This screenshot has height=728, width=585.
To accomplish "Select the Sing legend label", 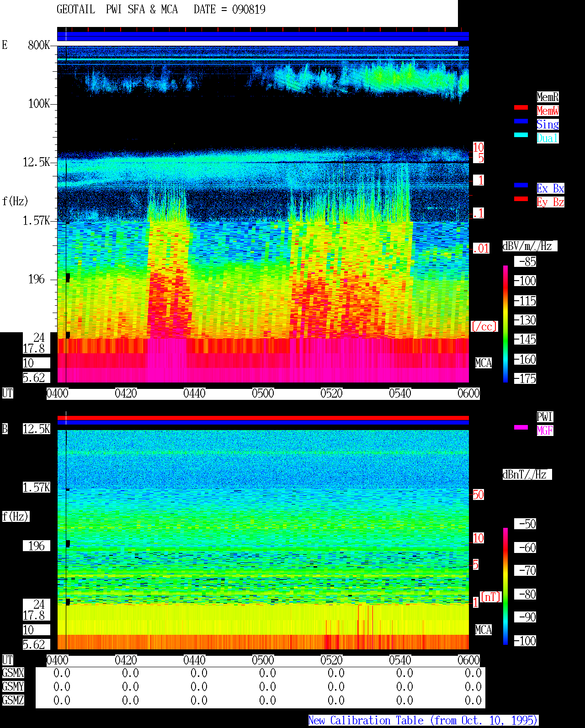I will tap(548, 124).
